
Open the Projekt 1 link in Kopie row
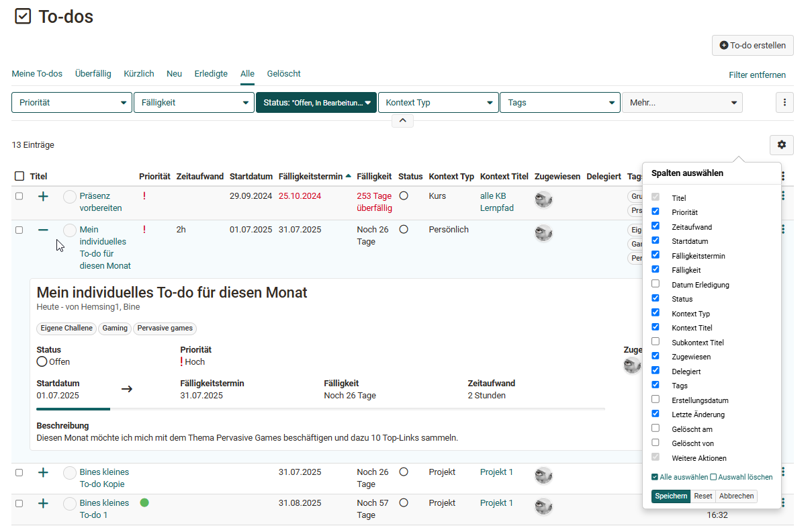click(496, 472)
